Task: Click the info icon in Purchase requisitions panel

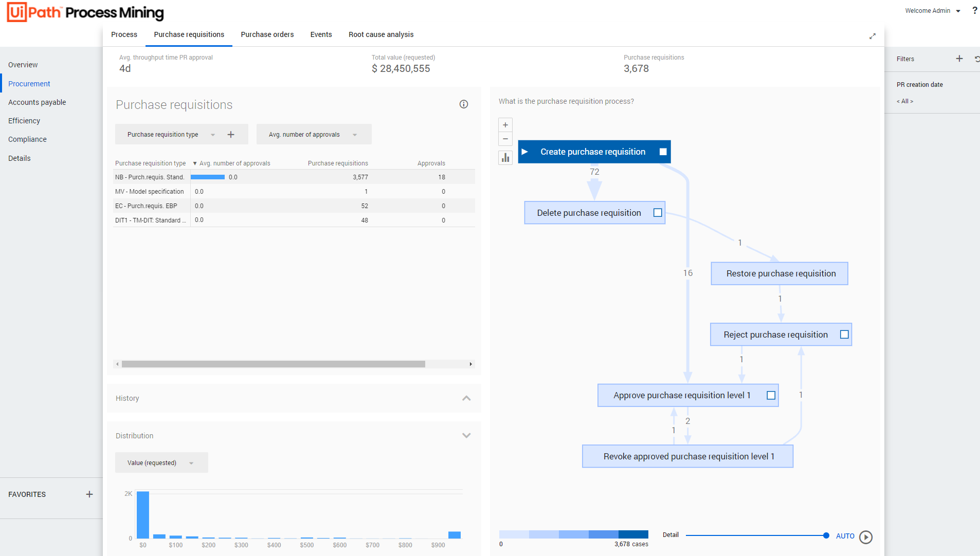Action: coord(463,104)
